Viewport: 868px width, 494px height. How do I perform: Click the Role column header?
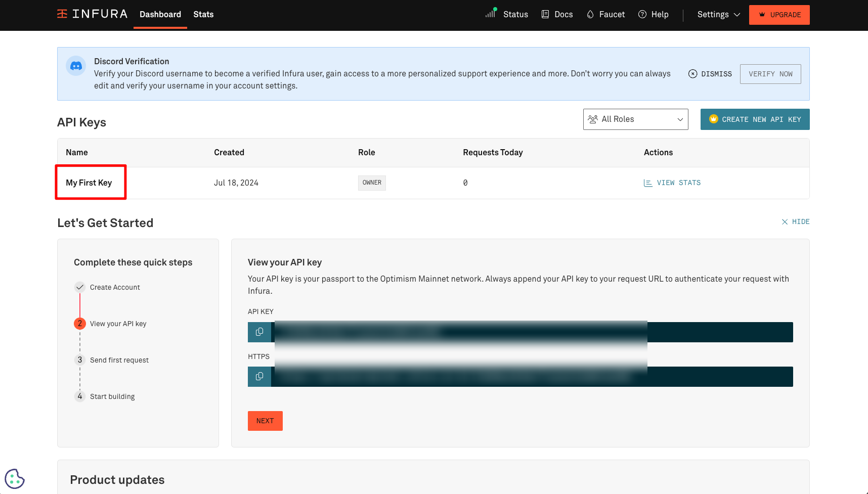pos(367,152)
